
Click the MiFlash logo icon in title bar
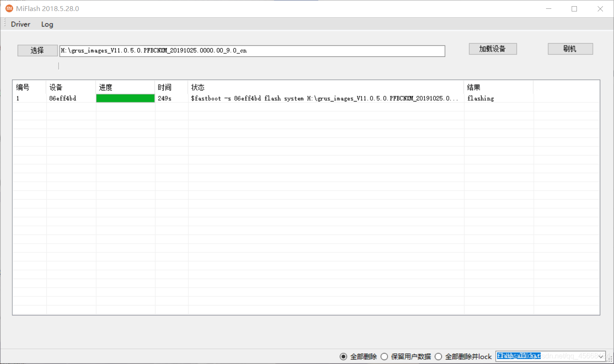click(9, 8)
